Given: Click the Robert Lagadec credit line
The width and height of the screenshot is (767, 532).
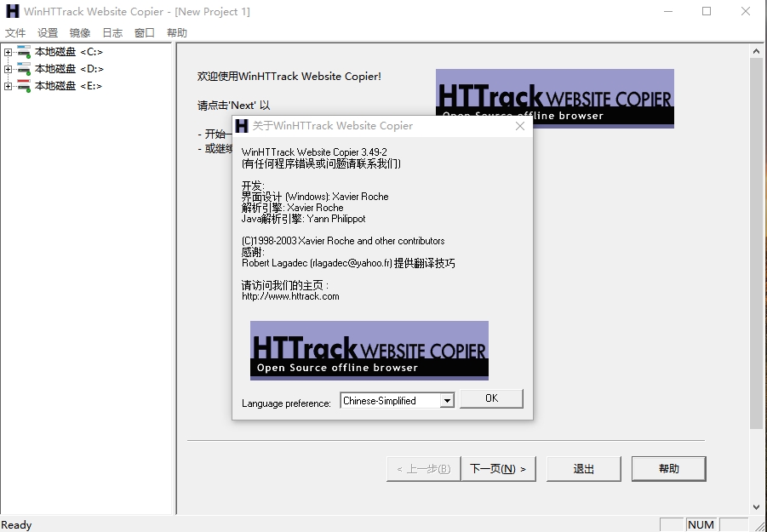Looking at the screenshot, I should (348, 263).
